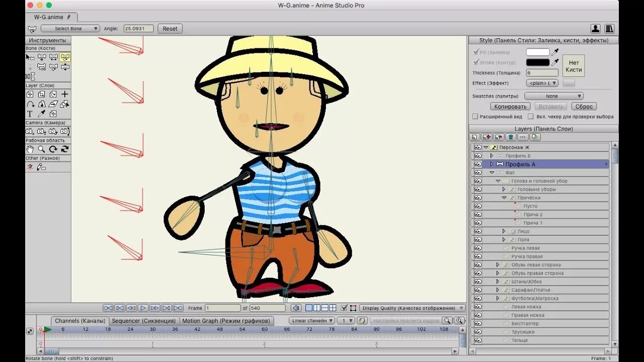Click the Копировать button
The image size is (644, 362).
coord(510,107)
